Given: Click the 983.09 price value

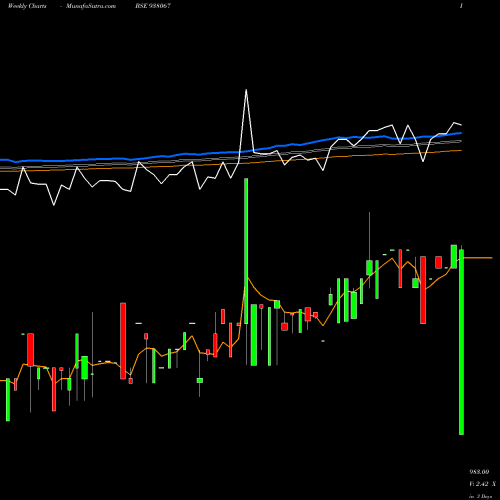Looking at the screenshot, I should coord(479,472).
